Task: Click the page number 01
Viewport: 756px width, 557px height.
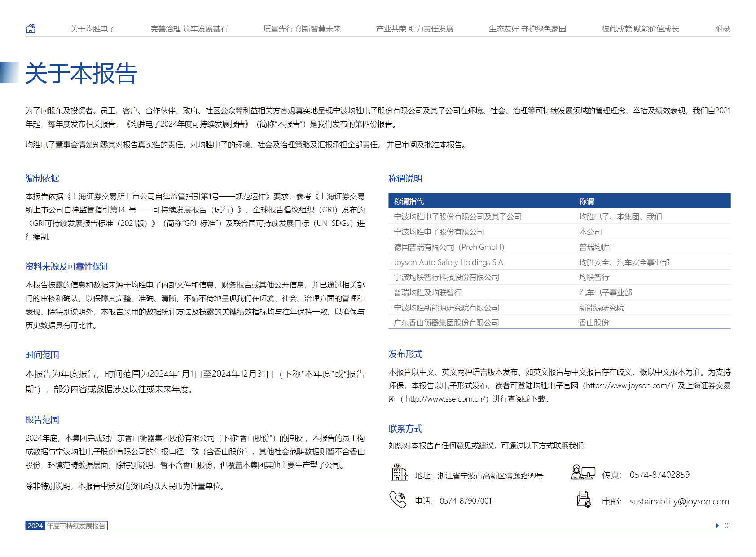Action: tap(727, 526)
